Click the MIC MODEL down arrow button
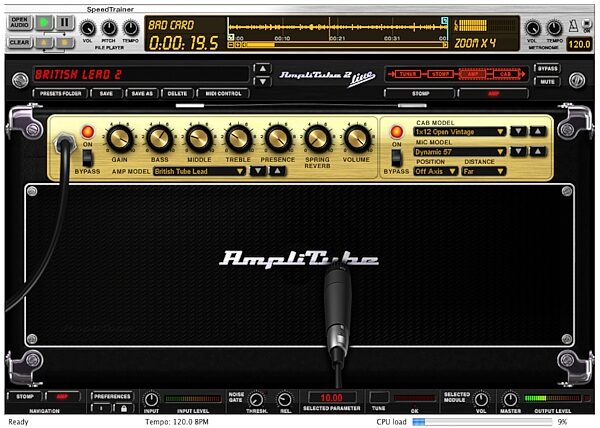The height and width of the screenshot is (428, 600). coord(518,151)
